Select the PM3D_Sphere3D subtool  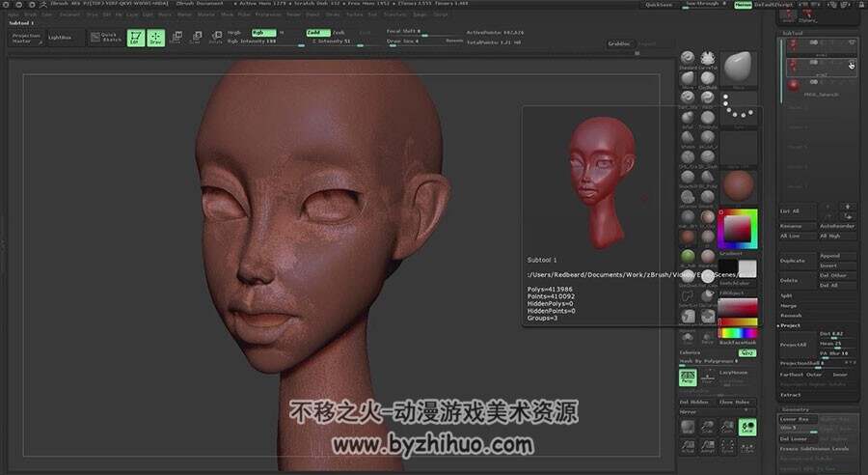821,86
